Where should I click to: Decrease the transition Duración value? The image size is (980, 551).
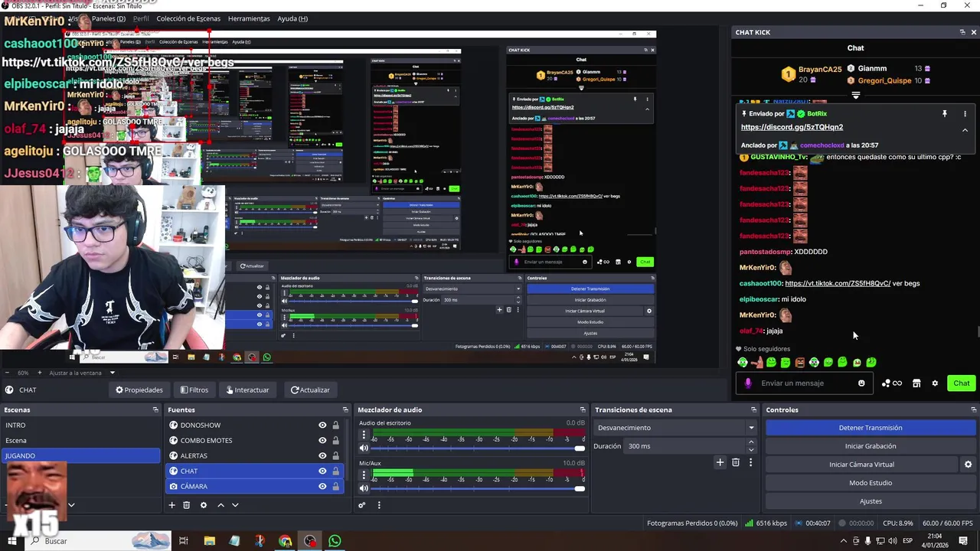tap(750, 450)
